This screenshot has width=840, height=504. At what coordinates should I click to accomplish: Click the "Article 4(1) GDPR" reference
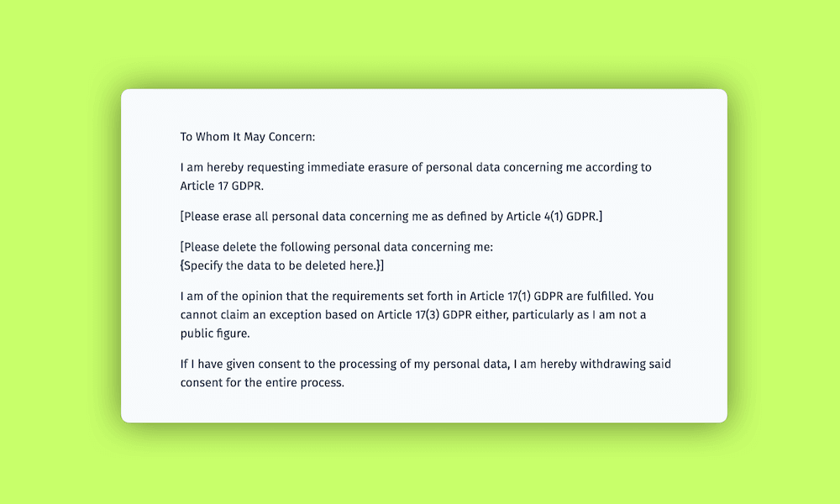pos(551,217)
